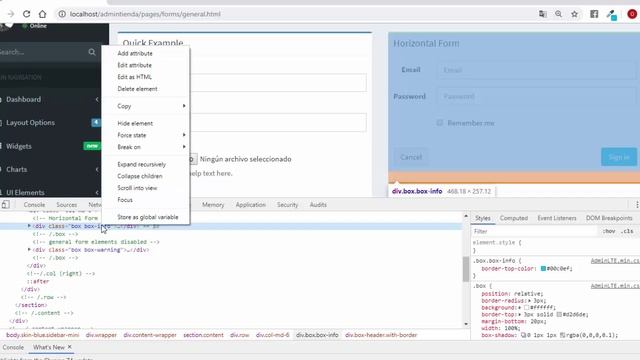Open DevTools more options kebab menu

(x=637, y=204)
